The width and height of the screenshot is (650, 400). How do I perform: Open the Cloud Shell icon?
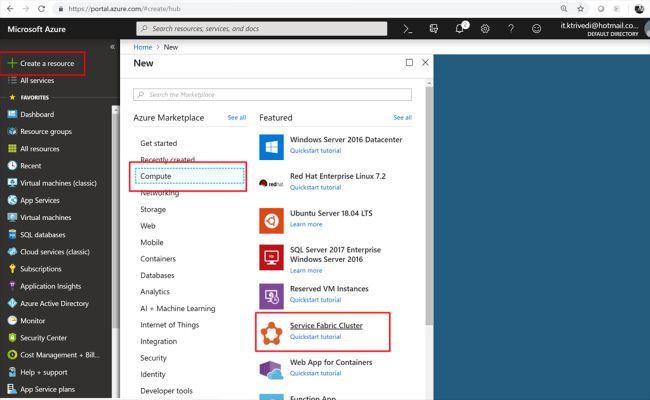[x=408, y=29]
